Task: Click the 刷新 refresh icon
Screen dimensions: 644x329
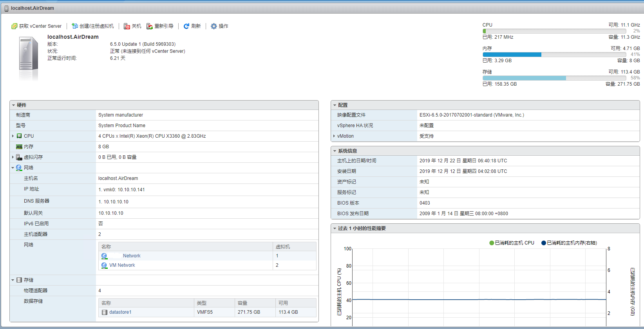Action: click(186, 26)
